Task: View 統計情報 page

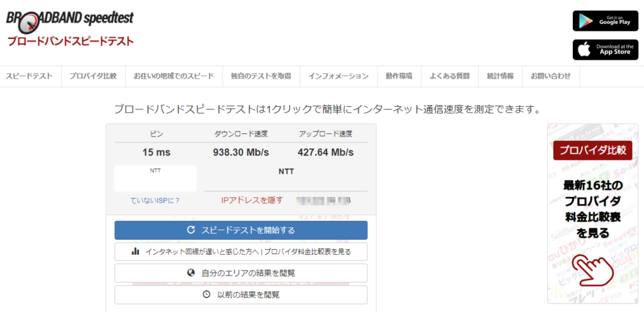Action: tap(500, 76)
